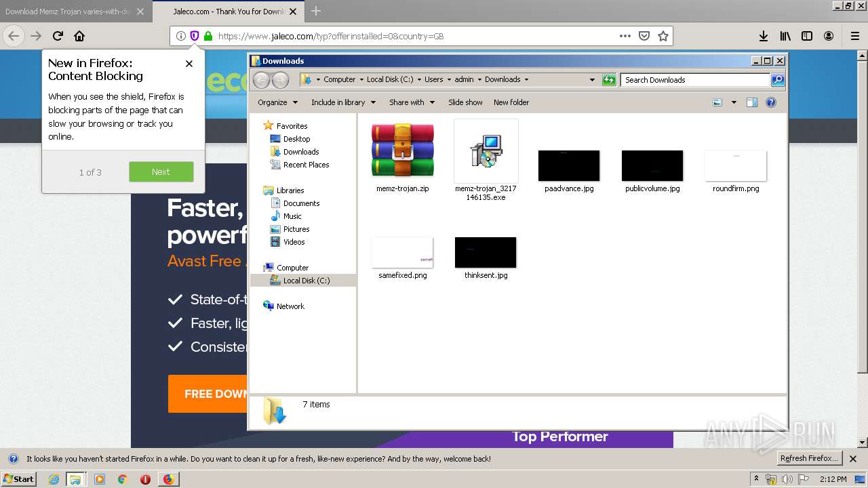
Task: Select memz-trojan.zip archive file
Action: pos(403,157)
